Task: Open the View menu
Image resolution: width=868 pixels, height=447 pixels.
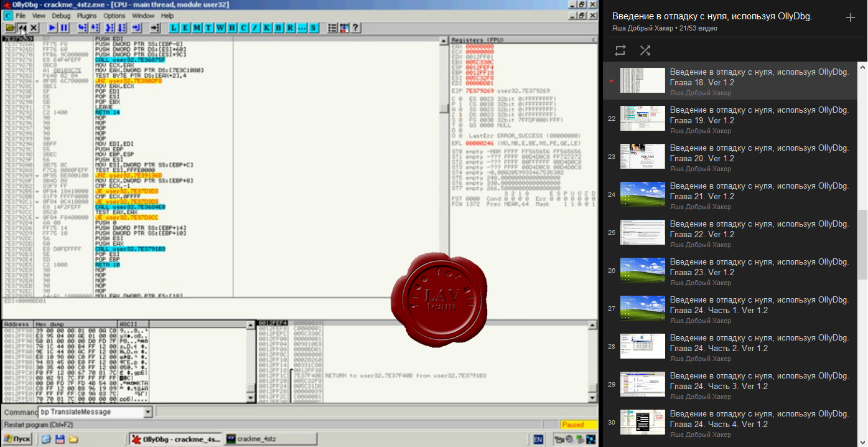Action: 39,16
